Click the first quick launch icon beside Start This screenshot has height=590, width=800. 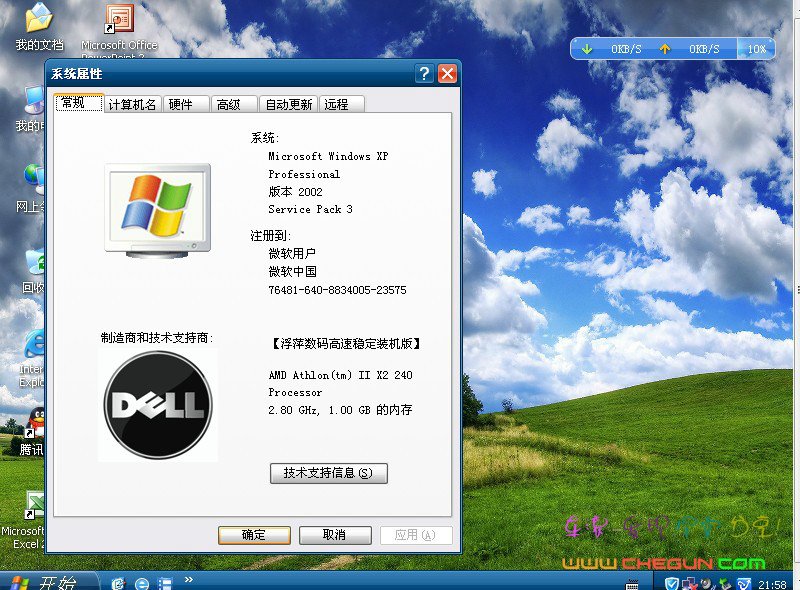[118, 583]
